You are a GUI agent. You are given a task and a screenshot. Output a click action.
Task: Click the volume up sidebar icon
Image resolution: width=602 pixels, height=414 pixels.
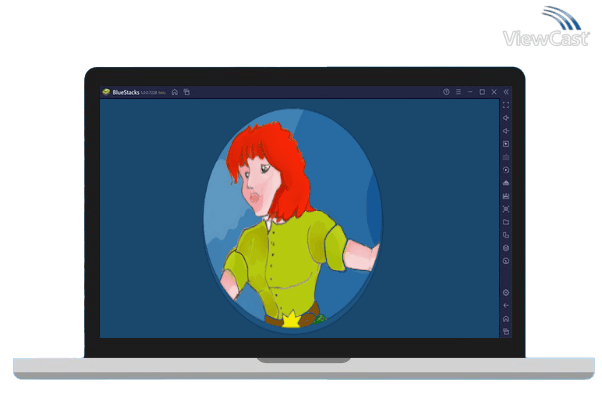coord(506,118)
